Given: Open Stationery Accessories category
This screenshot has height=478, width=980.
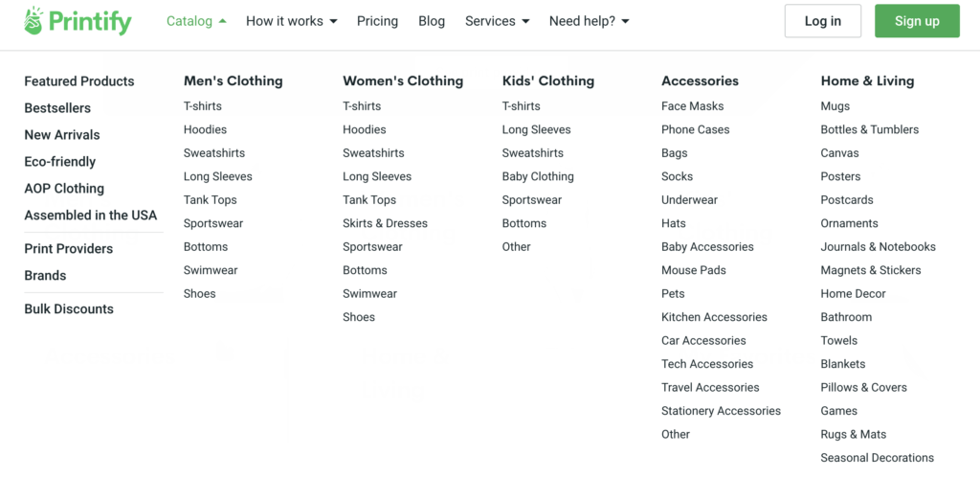Looking at the screenshot, I should [721, 411].
